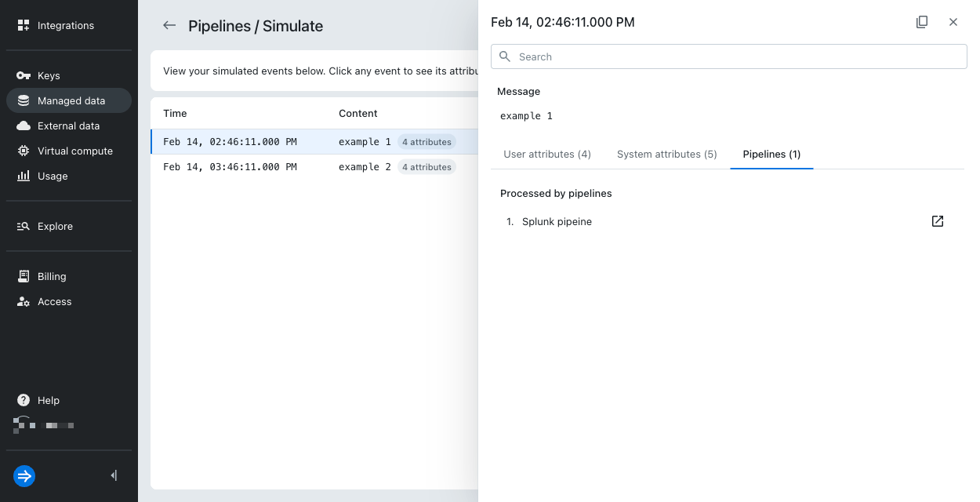
Task: Click the External data cloud icon
Action: coord(24,125)
